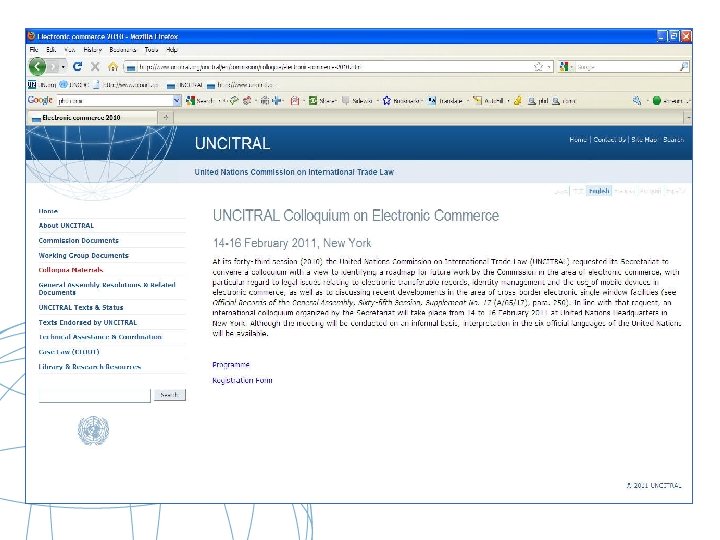Viewport: 720px width, 540px height.
Task: Click the Contact Us header link
Action: pyautogui.click(x=609, y=140)
